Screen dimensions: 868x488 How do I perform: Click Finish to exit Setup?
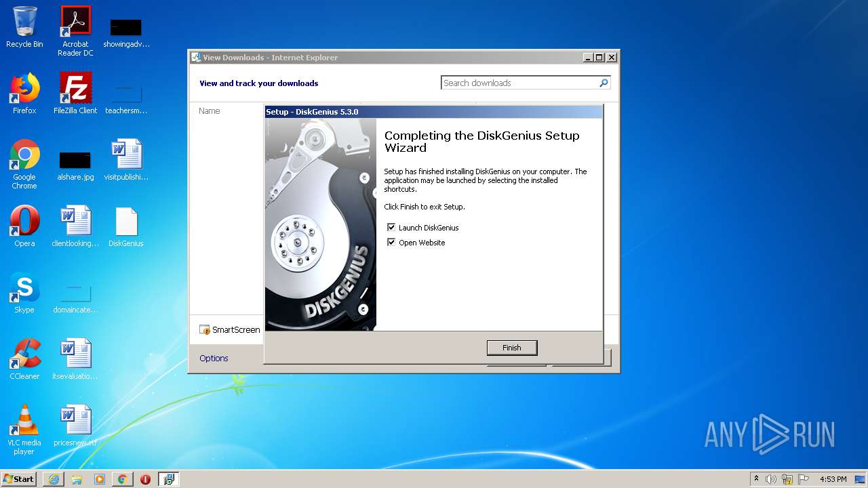point(512,348)
